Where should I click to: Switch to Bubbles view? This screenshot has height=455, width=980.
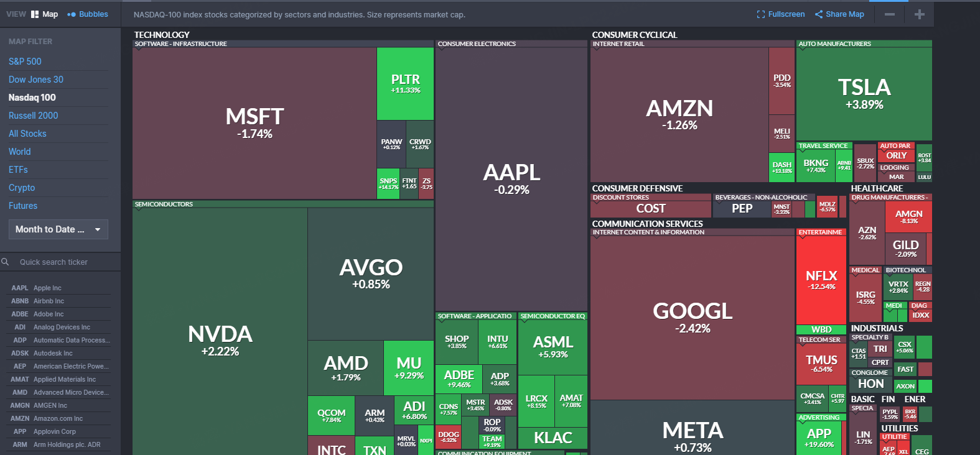click(88, 14)
